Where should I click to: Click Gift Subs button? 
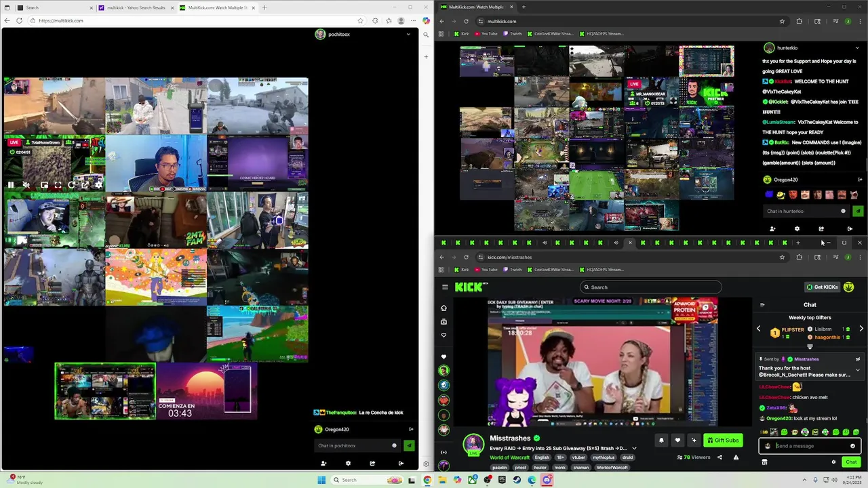tap(723, 441)
